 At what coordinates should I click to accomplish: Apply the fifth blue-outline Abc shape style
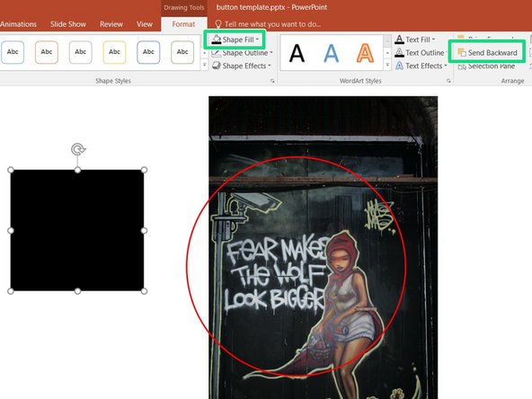[x=148, y=52]
